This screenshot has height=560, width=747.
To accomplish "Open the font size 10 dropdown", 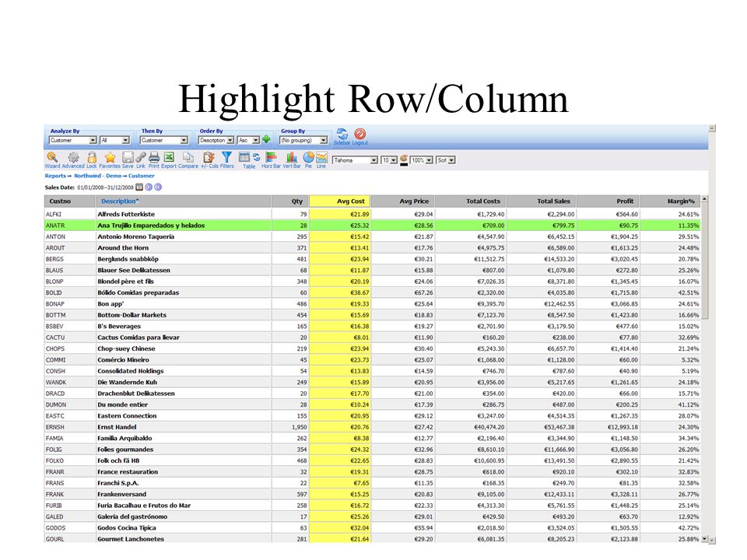I will [389, 160].
